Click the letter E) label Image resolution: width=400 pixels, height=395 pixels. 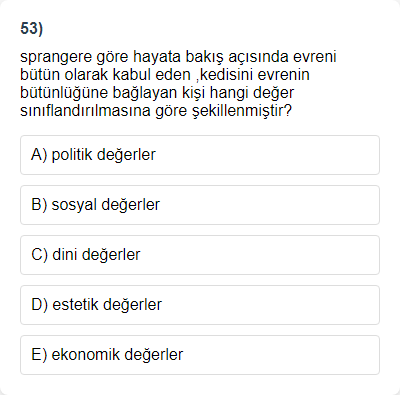[x=39, y=355]
